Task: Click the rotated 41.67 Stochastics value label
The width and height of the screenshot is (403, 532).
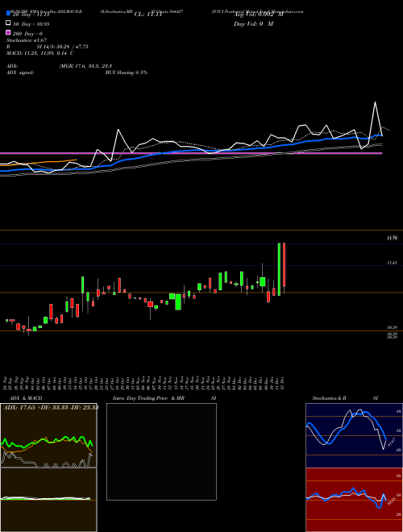Action: 392,443
